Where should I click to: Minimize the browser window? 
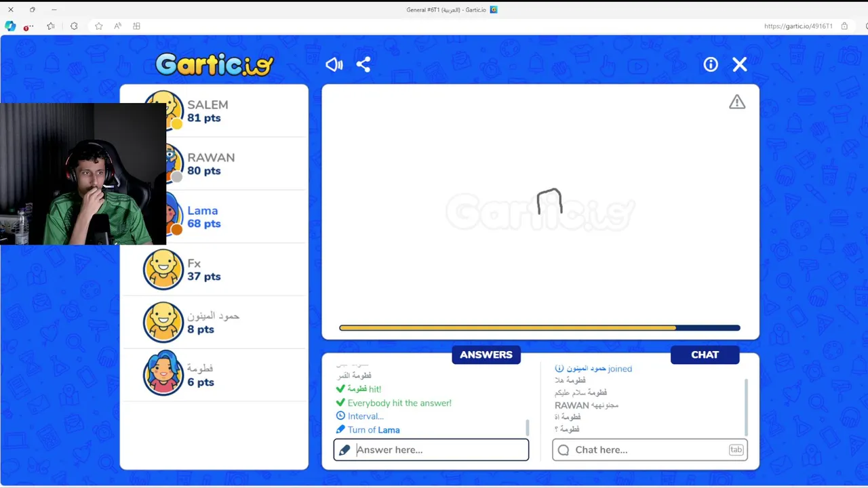click(54, 9)
